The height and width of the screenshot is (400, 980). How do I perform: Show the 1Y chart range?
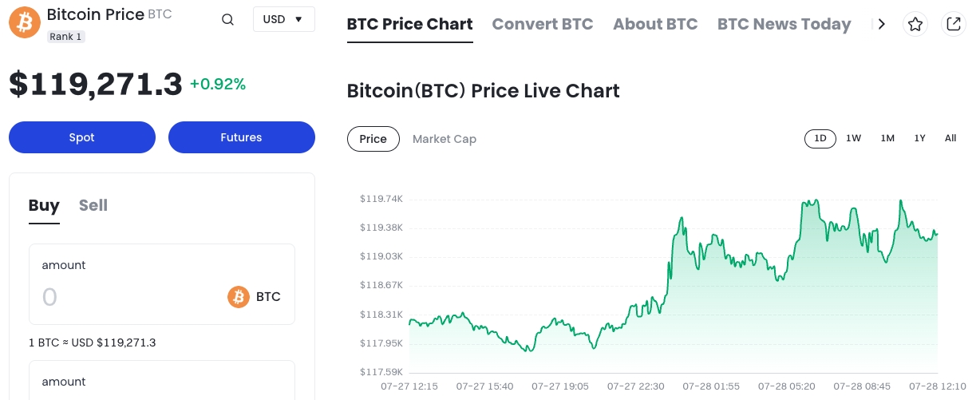pos(919,138)
